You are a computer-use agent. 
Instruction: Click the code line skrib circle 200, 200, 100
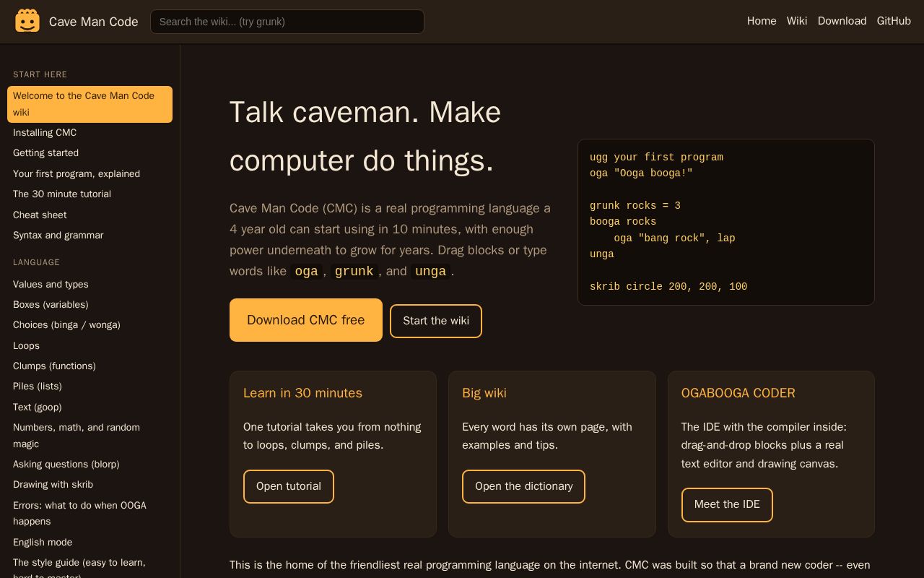tap(668, 287)
